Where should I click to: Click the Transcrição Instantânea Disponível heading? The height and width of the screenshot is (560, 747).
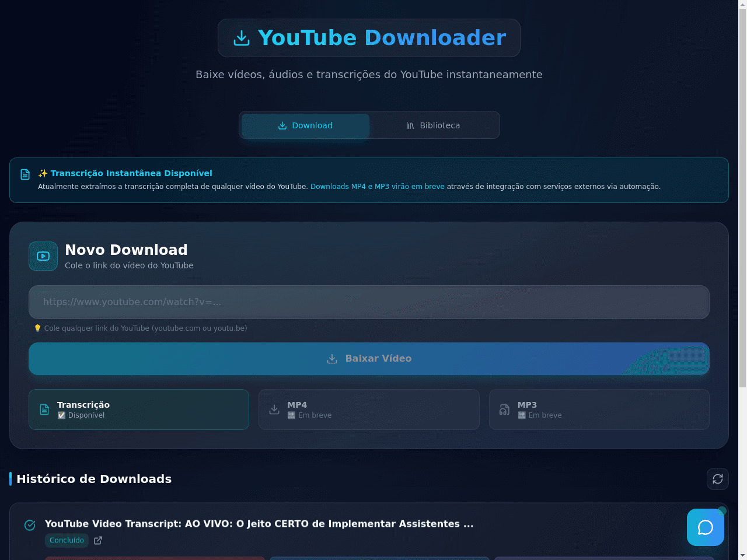coord(125,173)
